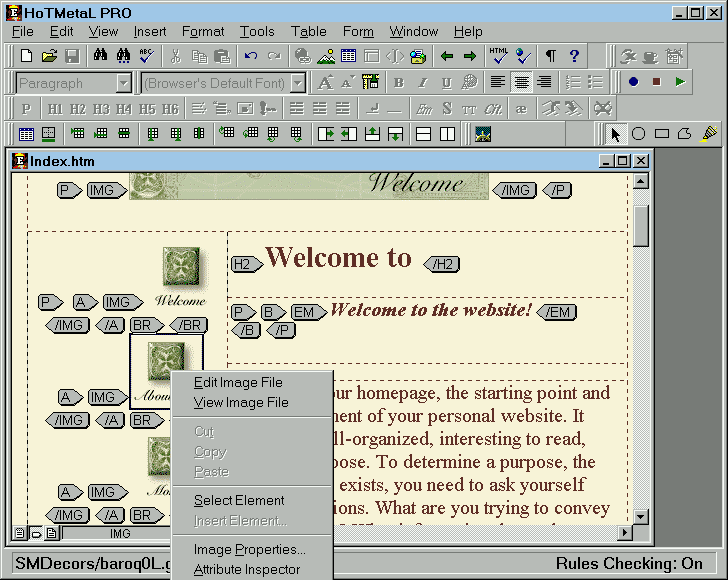Toggle bulleted list button
Image resolution: width=728 pixels, height=580 pixels.
click(595, 83)
